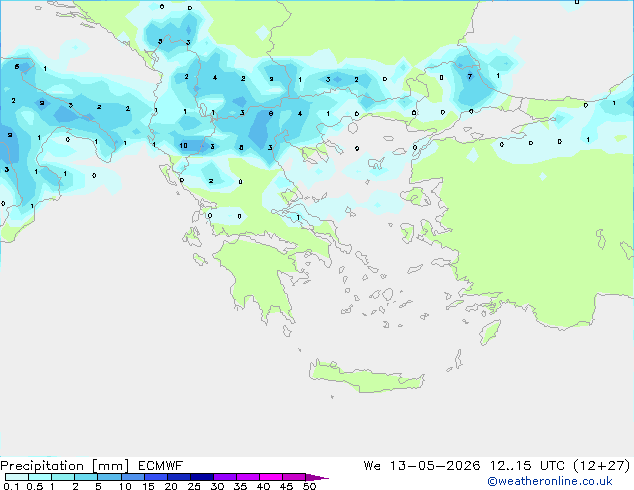Click the '20' legend scale label
The height and width of the screenshot is (490, 634).
click(171, 486)
